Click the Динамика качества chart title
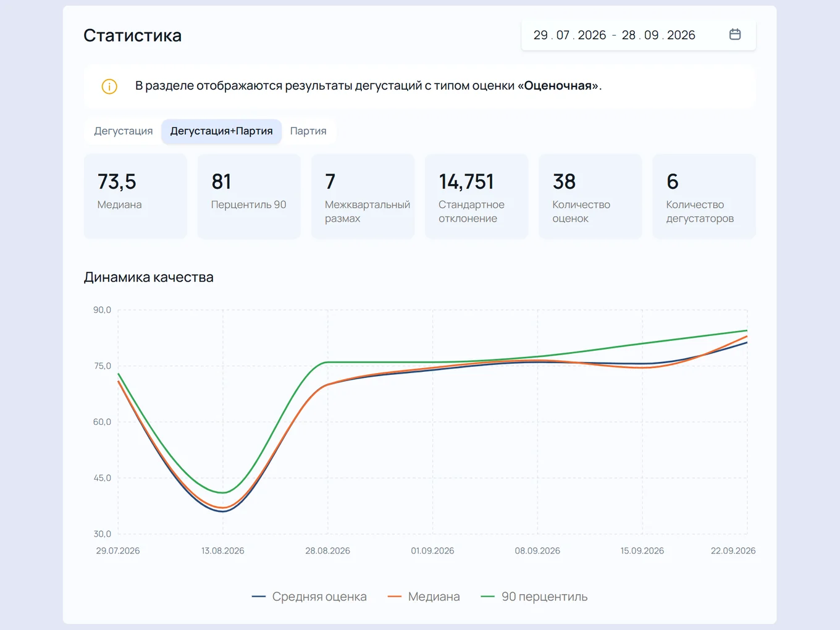 (x=148, y=277)
